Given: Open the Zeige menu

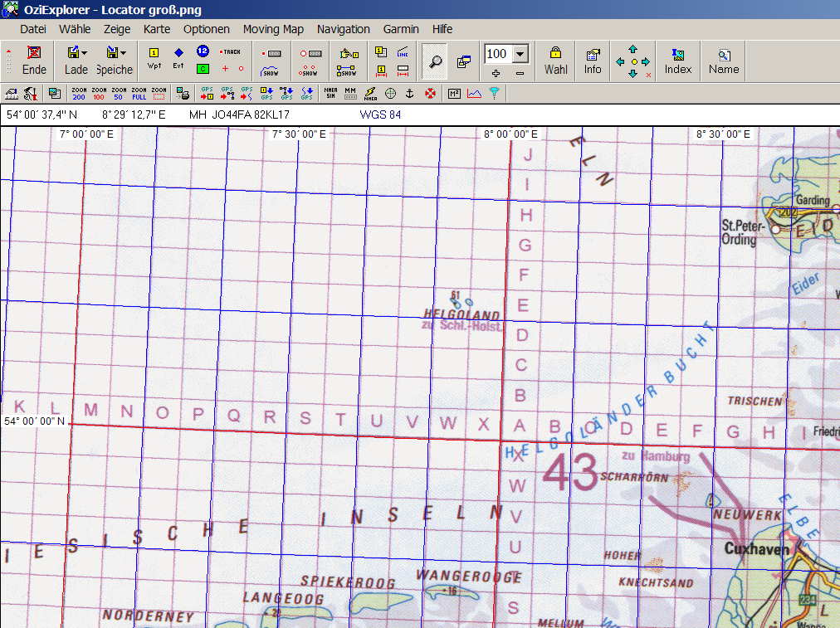Looking at the screenshot, I should pos(117,29).
